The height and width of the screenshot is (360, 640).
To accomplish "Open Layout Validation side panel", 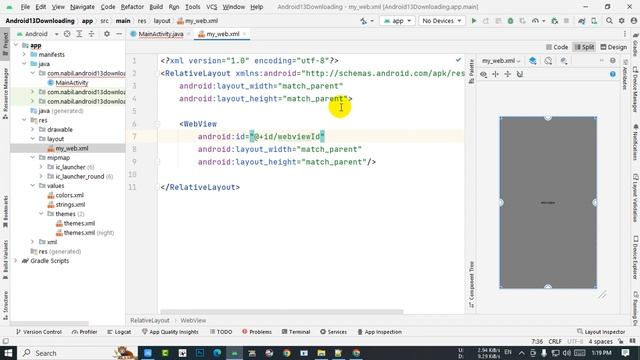I will point(636,198).
